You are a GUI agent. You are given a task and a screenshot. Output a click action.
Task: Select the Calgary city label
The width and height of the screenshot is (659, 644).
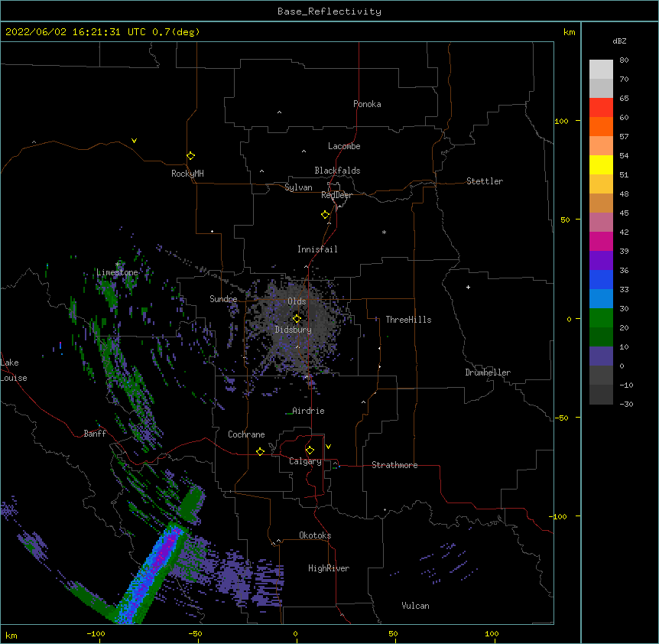click(x=305, y=461)
